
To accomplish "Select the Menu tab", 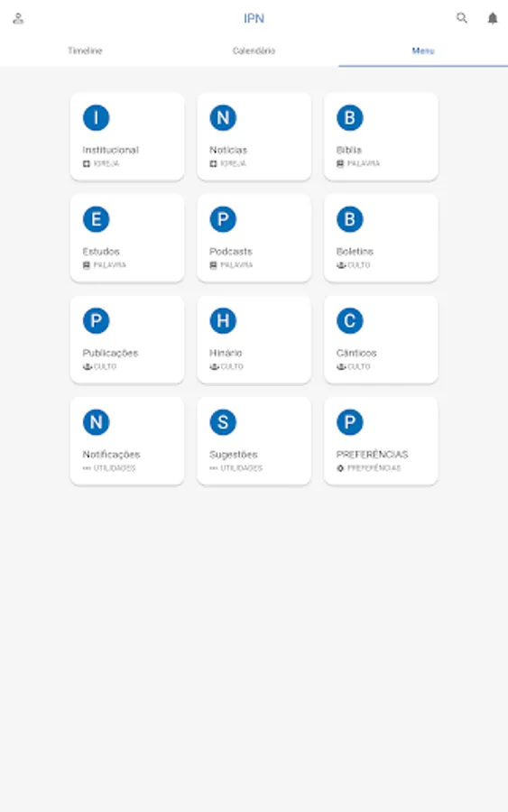I will pos(423,51).
